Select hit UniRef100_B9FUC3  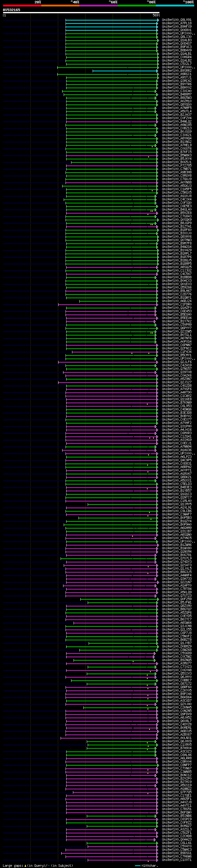click(x=176, y=47)
